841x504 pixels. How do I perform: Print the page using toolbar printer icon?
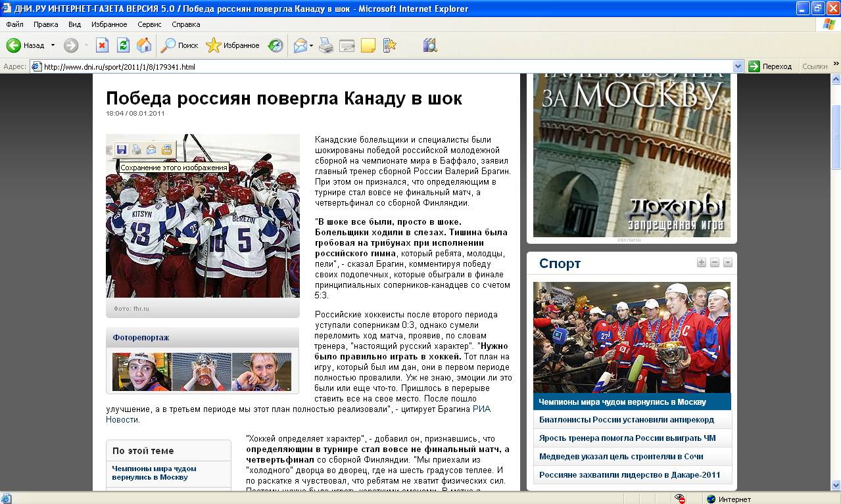[326, 45]
